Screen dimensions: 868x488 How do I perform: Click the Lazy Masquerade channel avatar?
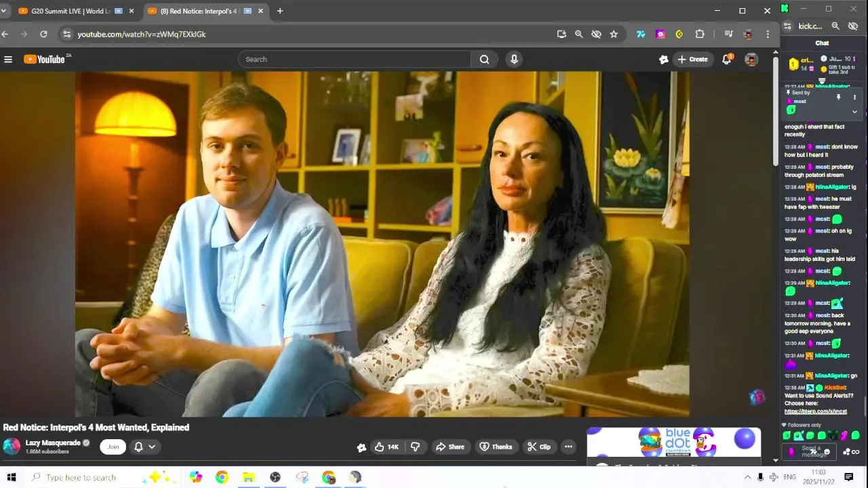[12, 446]
